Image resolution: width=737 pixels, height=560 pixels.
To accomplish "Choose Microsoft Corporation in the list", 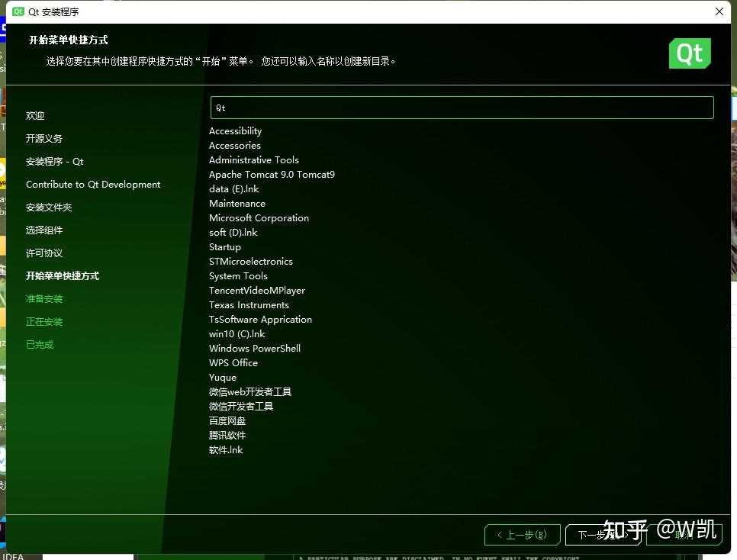I will pyautogui.click(x=259, y=218).
